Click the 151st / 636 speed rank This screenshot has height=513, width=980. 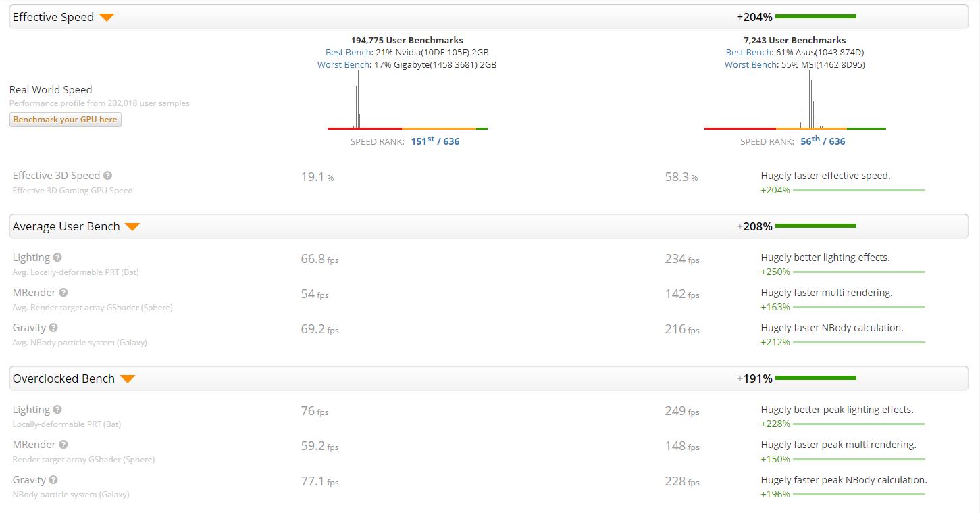(435, 141)
